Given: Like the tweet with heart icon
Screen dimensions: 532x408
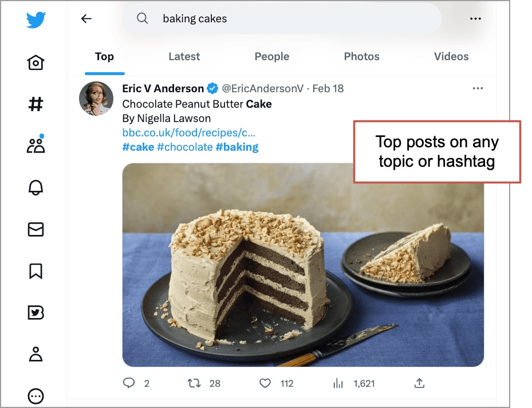Looking at the screenshot, I should coord(265,383).
